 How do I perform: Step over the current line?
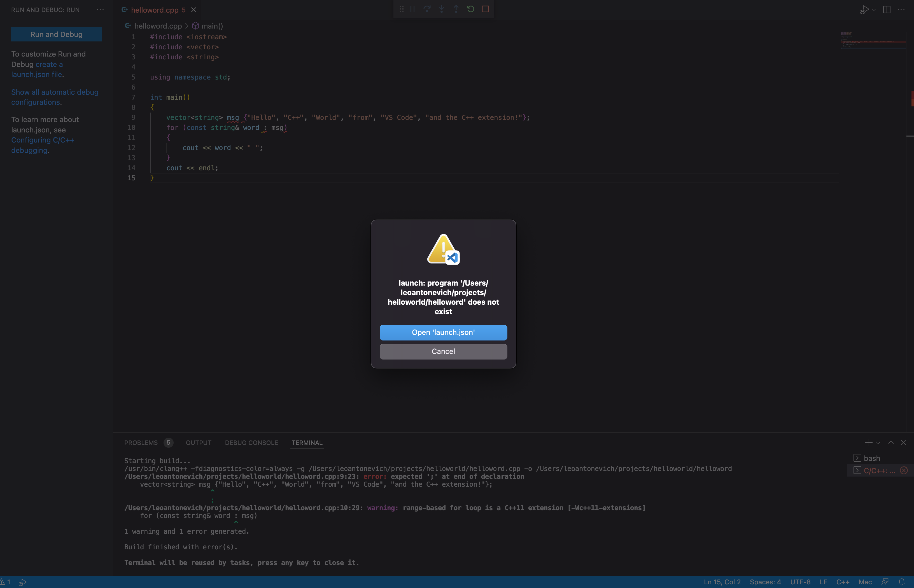pyautogui.click(x=427, y=9)
